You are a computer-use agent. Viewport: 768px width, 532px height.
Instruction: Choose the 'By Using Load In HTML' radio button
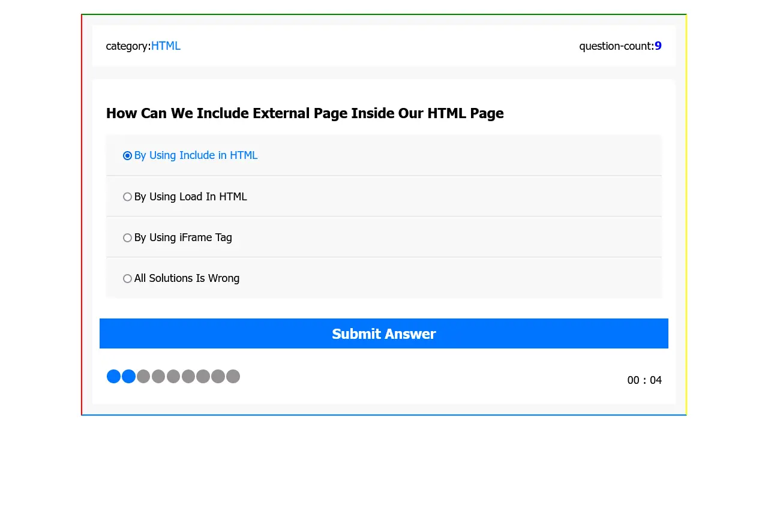click(127, 197)
